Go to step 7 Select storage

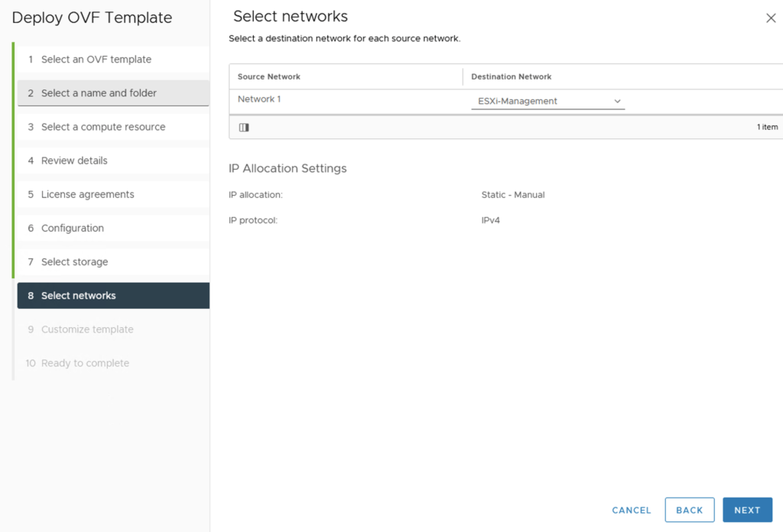(x=74, y=261)
